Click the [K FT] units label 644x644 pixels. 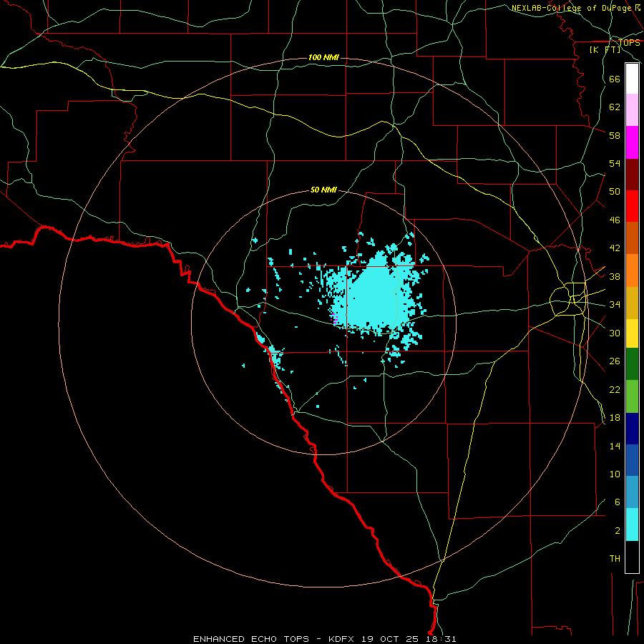pyautogui.click(x=605, y=49)
